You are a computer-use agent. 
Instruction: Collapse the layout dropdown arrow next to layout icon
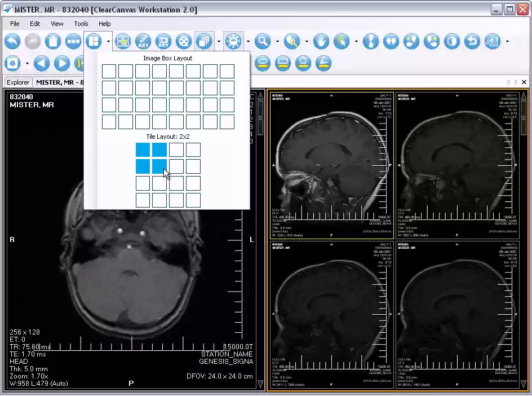(x=108, y=41)
